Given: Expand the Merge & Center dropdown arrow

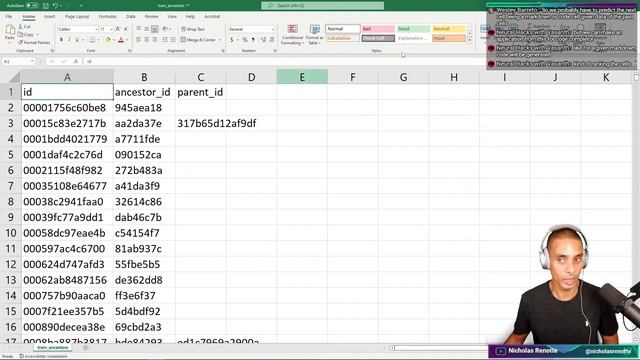Looking at the screenshot, I should point(220,40).
